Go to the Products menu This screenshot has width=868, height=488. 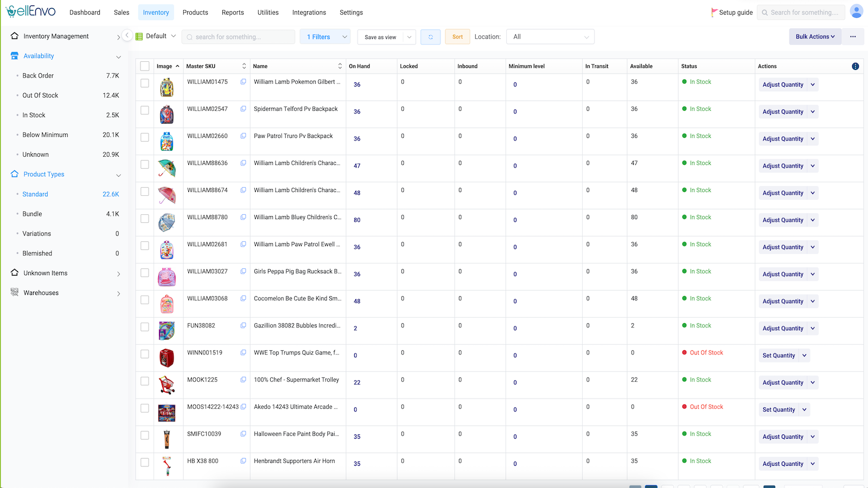(x=195, y=12)
